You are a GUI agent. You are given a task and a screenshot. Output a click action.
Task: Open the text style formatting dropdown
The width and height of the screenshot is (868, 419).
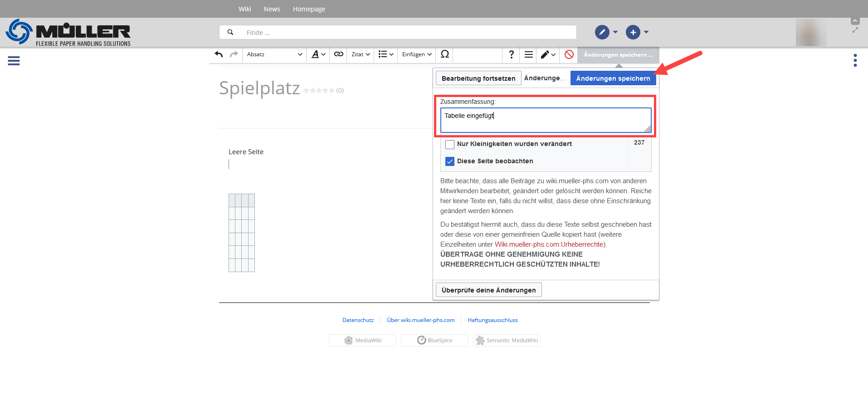[x=318, y=54]
